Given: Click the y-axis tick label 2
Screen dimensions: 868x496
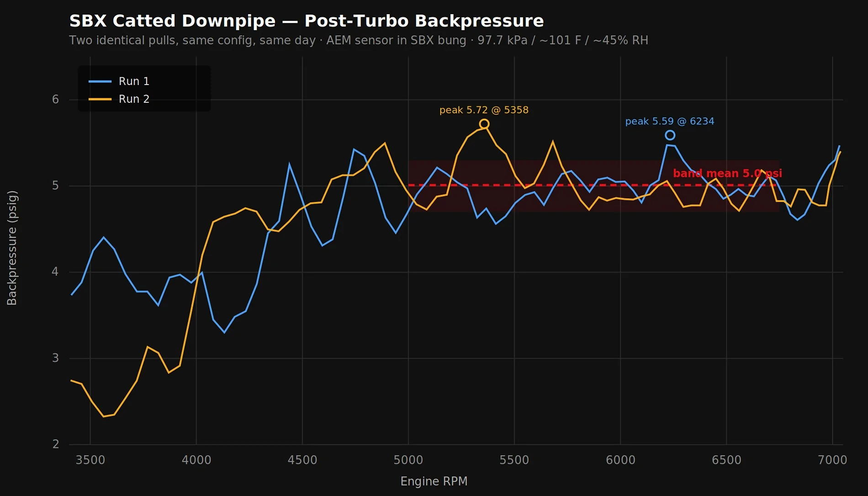Looking at the screenshot, I should pos(56,444).
